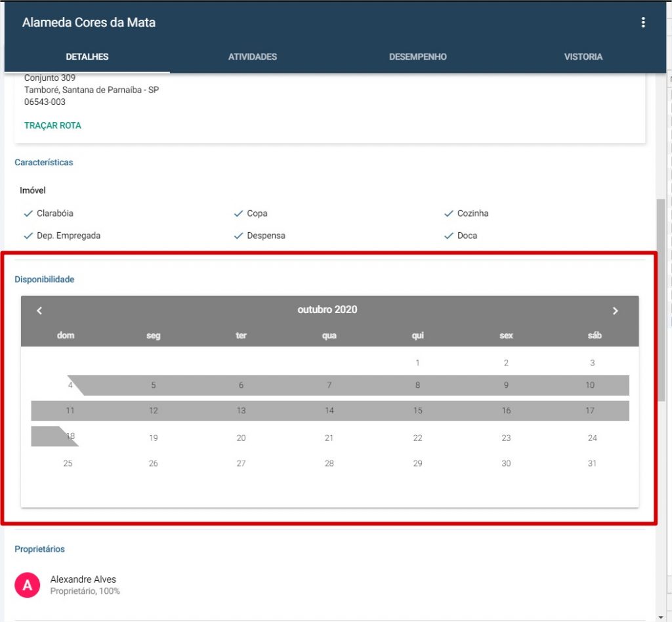
Task: Select the Vistoria tab
Action: (x=583, y=56)
